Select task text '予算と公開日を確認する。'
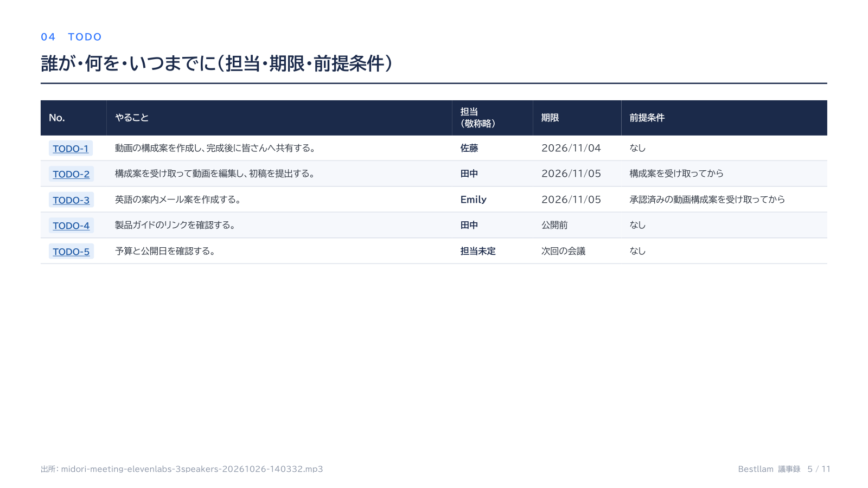 click(x=165, y=251)
